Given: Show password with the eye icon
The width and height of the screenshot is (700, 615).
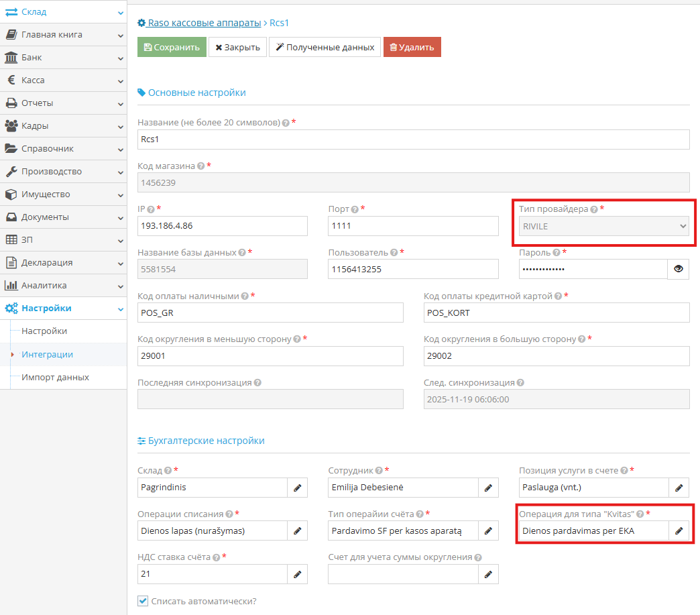Looking at the screenshot, I should (x=679, y=269).
